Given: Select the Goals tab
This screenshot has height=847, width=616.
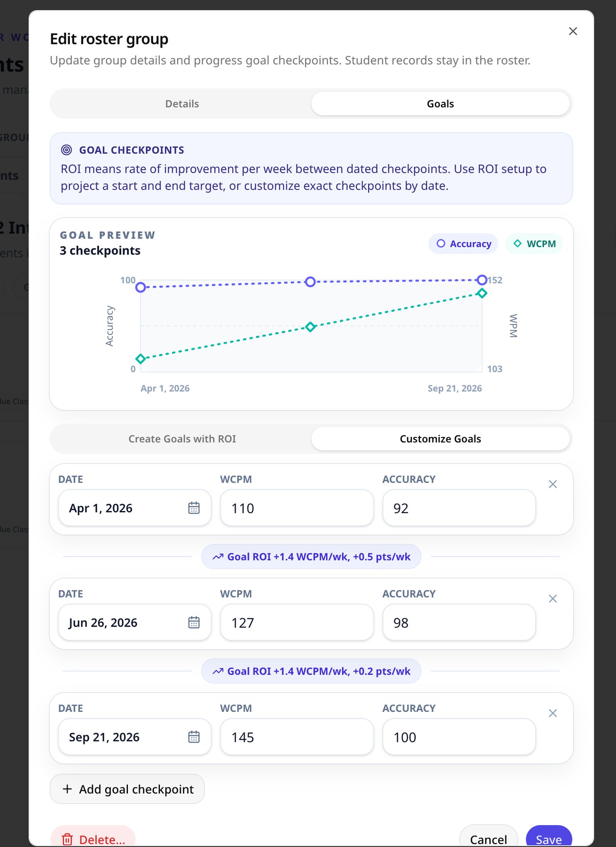Looking at the screenshot, I should tap(440, 104).
